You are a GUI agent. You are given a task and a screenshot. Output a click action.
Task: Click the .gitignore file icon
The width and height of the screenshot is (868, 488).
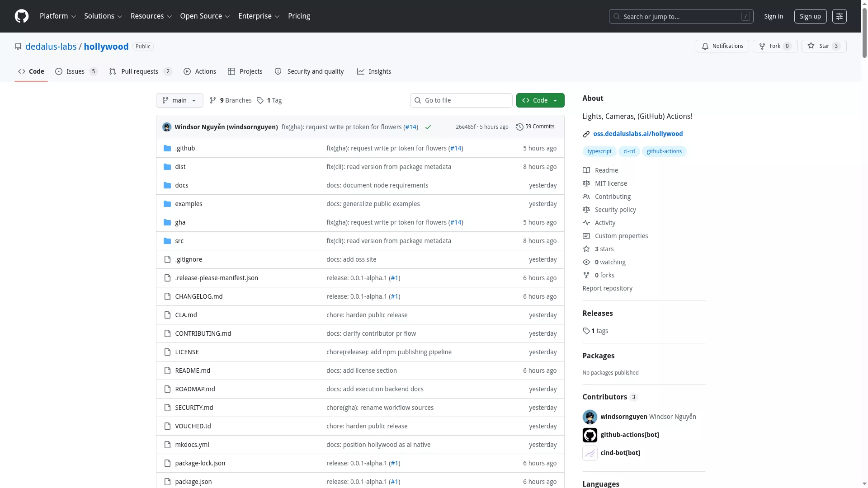click(x=167, y=259)
